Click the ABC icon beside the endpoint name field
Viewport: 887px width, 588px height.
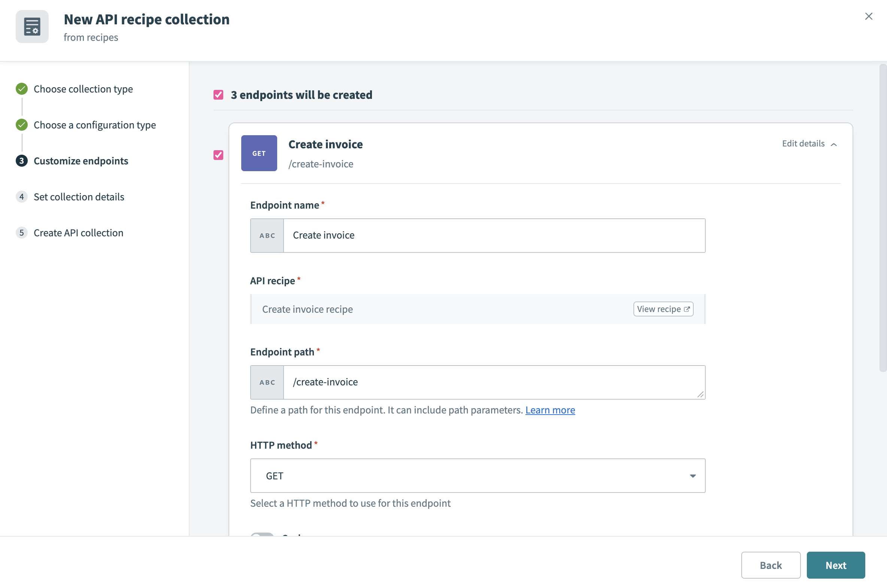(267, 236)
